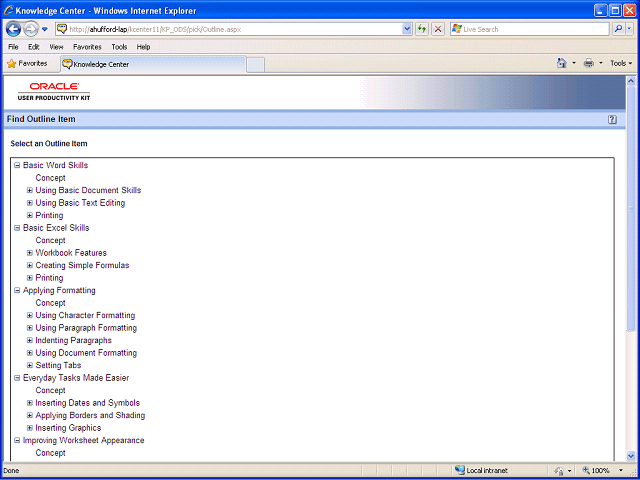Open the Edit menu
The width and height of the screenshot is (640, 480).
click(33, 47)
